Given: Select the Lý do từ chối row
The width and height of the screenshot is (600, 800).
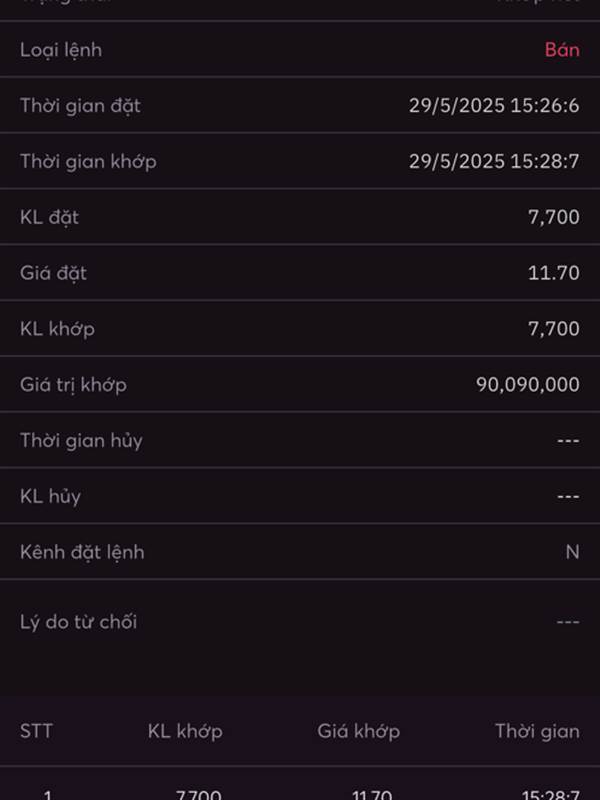Looking at the screenshot, I should click(300, 621).
